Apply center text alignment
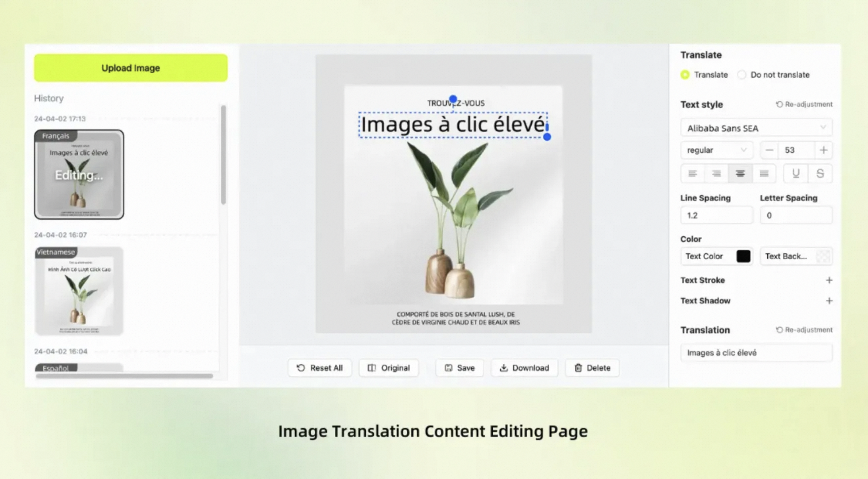The width and height of the screenshot is (868, 479). pos(740,174)
